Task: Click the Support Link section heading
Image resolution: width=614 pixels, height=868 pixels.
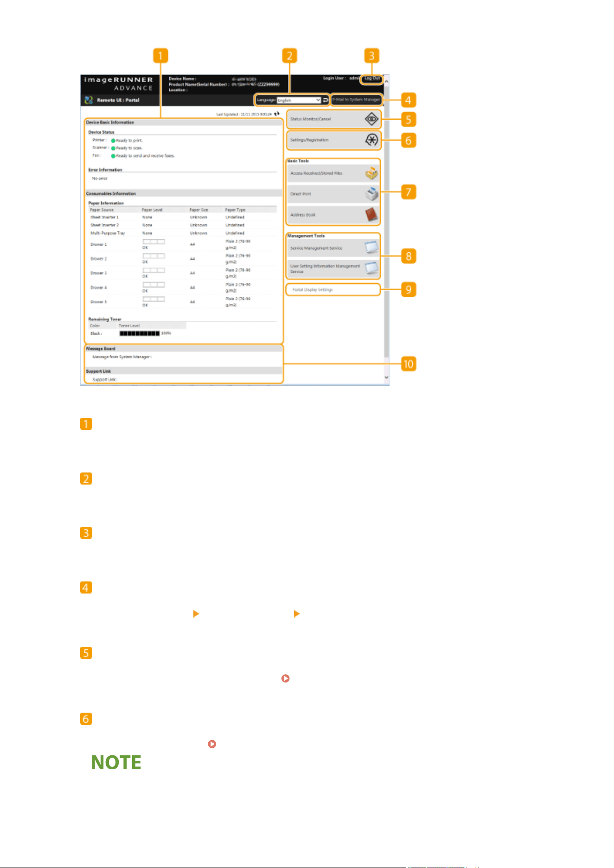Action: point(98,371)
